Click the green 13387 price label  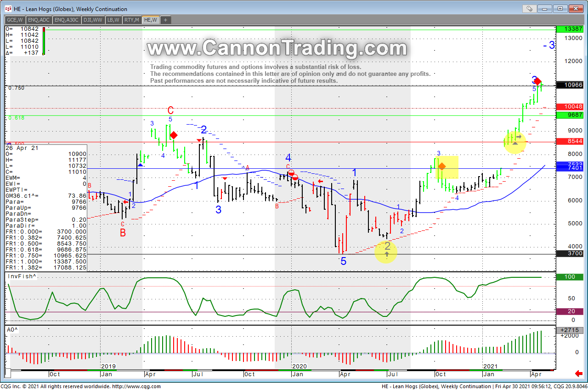(x=570, y=29)
